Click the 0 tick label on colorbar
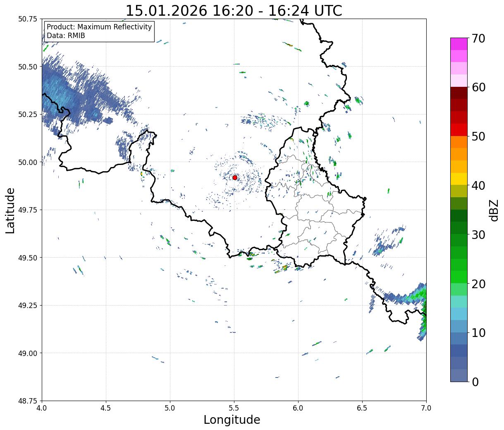504x430 pixels. pos(475,382)
